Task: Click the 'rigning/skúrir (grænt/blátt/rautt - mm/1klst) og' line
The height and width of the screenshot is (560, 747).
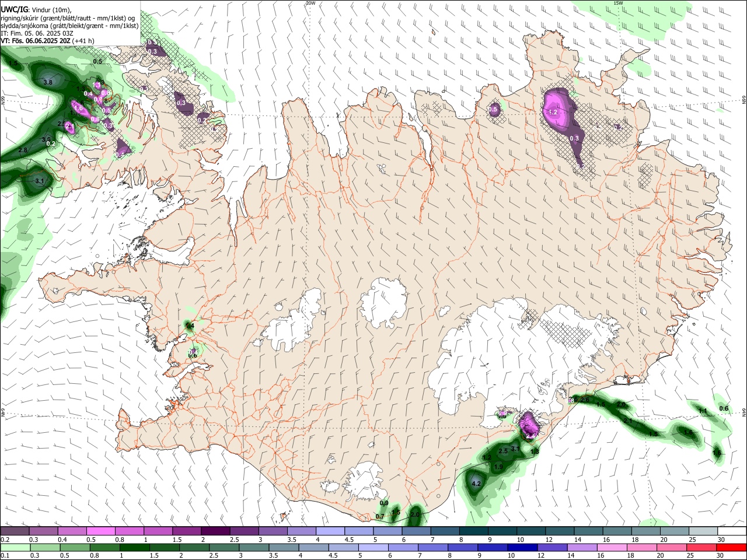Action: [x=68, y=18]
